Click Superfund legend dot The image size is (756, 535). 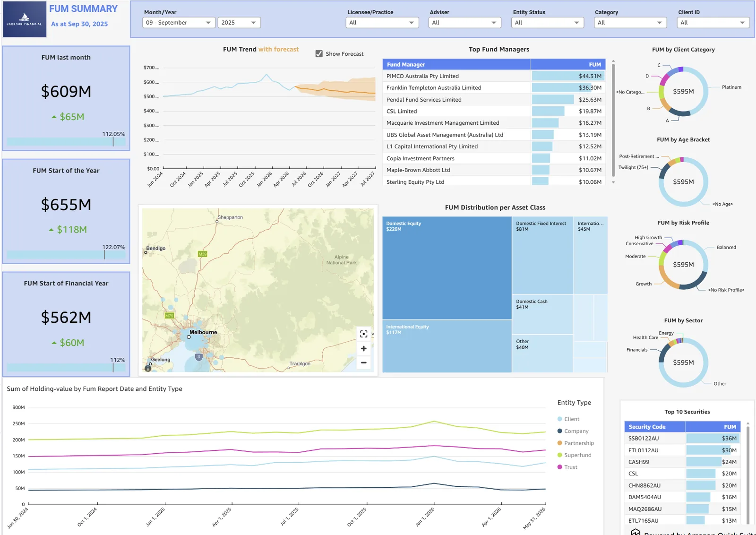pos(560,455)
